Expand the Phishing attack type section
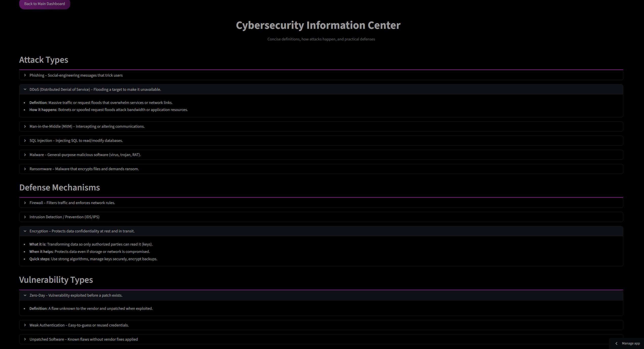Screen dimensions: 644x349 click(x=321, y=75)
